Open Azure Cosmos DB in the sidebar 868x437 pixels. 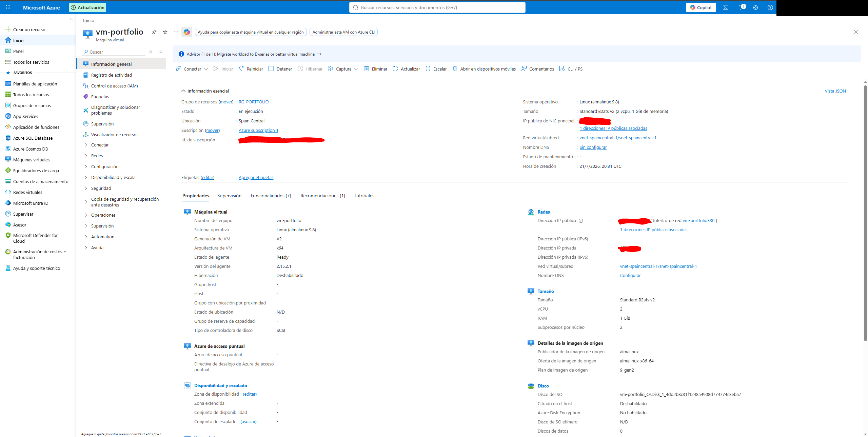pyautogui.click(x=31, y=149)
